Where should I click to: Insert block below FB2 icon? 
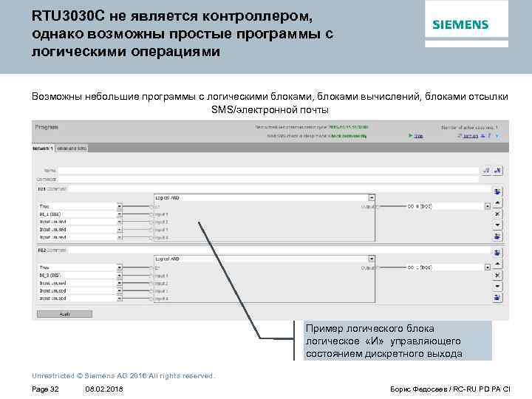coord(497,298)
